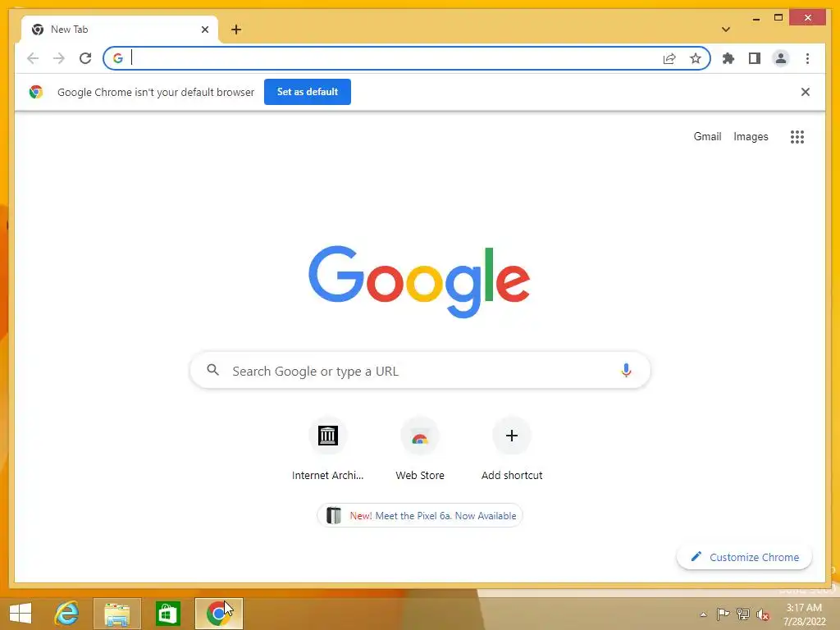This screenshot has height=630, width=840.
Task: Click the Search Google or type a URL box
Action: click(420, 370)
